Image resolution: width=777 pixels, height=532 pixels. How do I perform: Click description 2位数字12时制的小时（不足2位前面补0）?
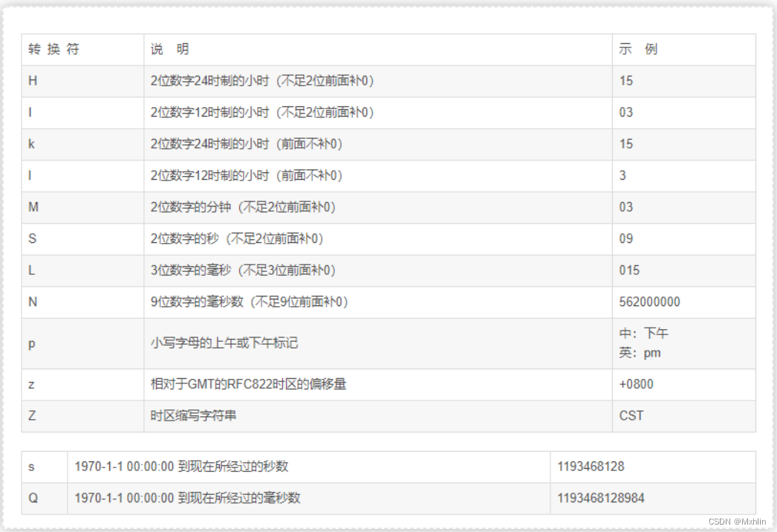[262, 112]
